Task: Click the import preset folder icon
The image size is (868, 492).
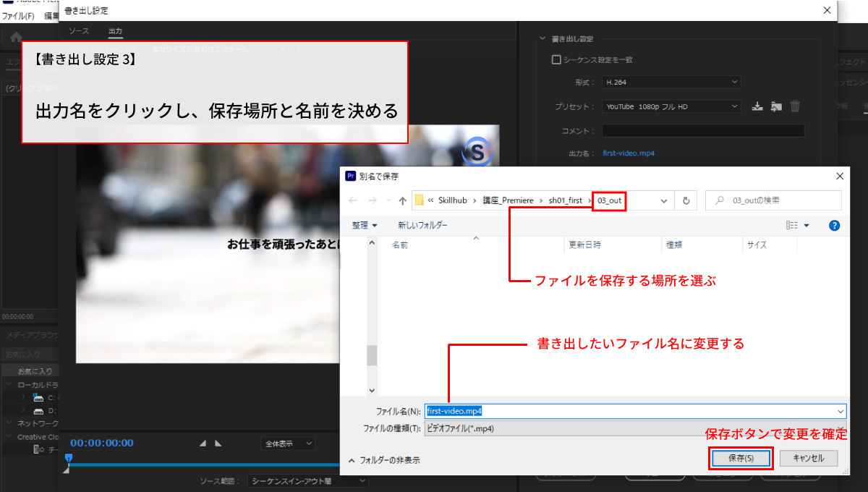Action: coord(776,106)
